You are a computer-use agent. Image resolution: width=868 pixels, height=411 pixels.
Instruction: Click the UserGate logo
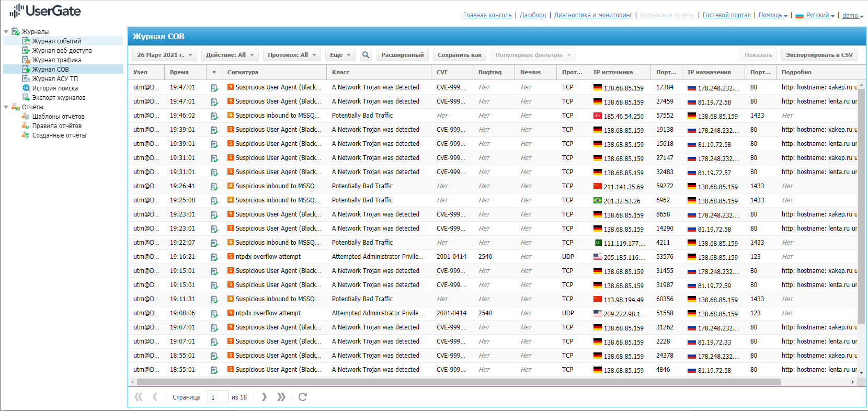pyautogui.click(x=45, y=11)
